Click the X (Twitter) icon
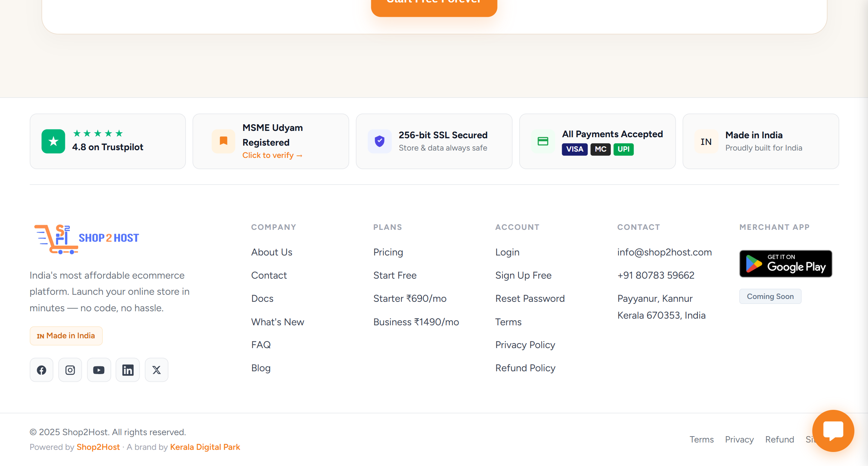Screen dimensions: 868x466 coord(156,370)
